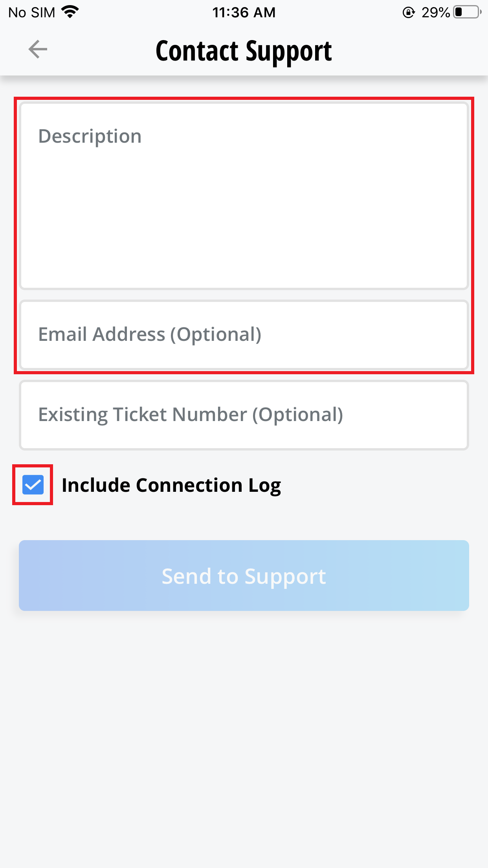Screen dimensions: 488x868
Task: Tap the back arrow icon
Action: click(x=38, y=50)
